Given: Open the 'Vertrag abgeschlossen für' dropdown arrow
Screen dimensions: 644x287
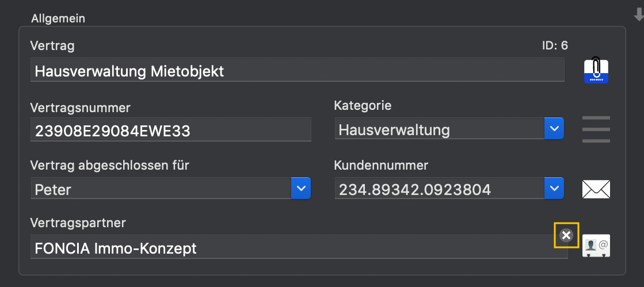Looking at the screenshot, I should click(301, 188).
